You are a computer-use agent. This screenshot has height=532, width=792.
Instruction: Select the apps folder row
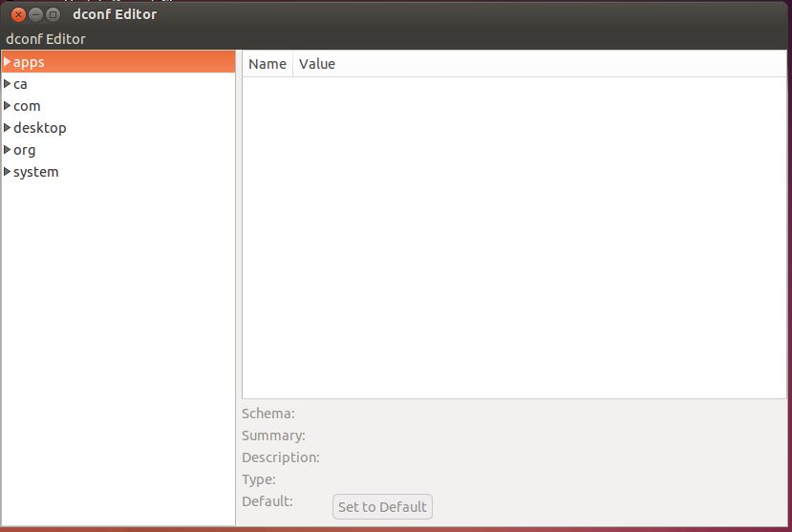[x=118, y=61]
